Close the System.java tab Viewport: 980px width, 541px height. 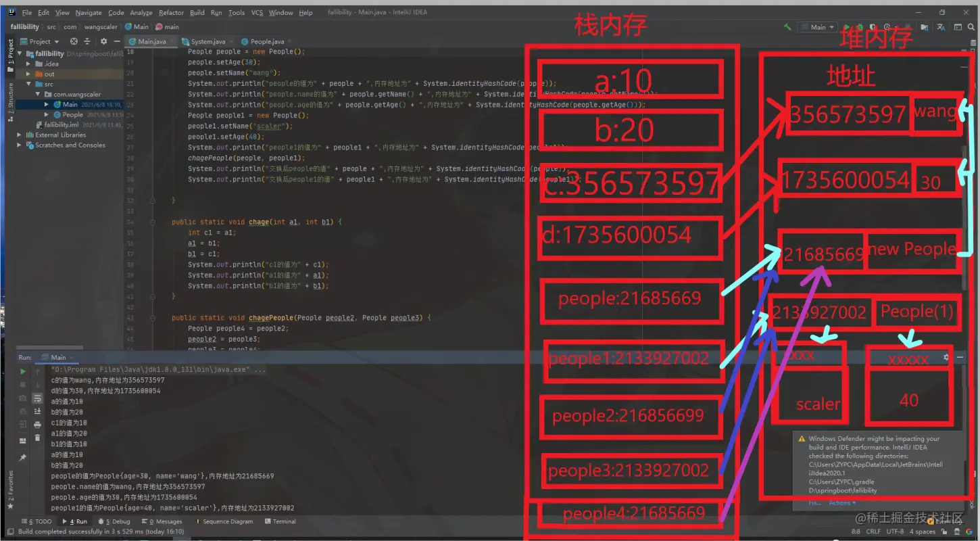tap(230, 41)
